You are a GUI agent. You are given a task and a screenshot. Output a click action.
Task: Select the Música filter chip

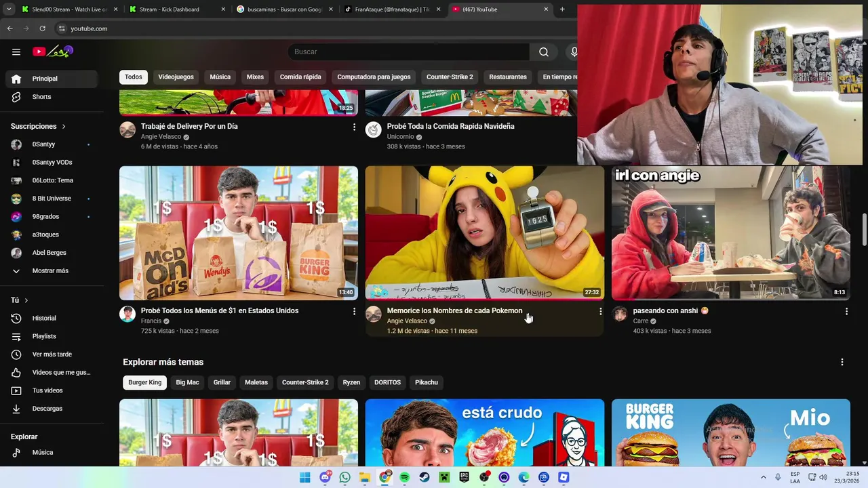click(x=220, y=77)
